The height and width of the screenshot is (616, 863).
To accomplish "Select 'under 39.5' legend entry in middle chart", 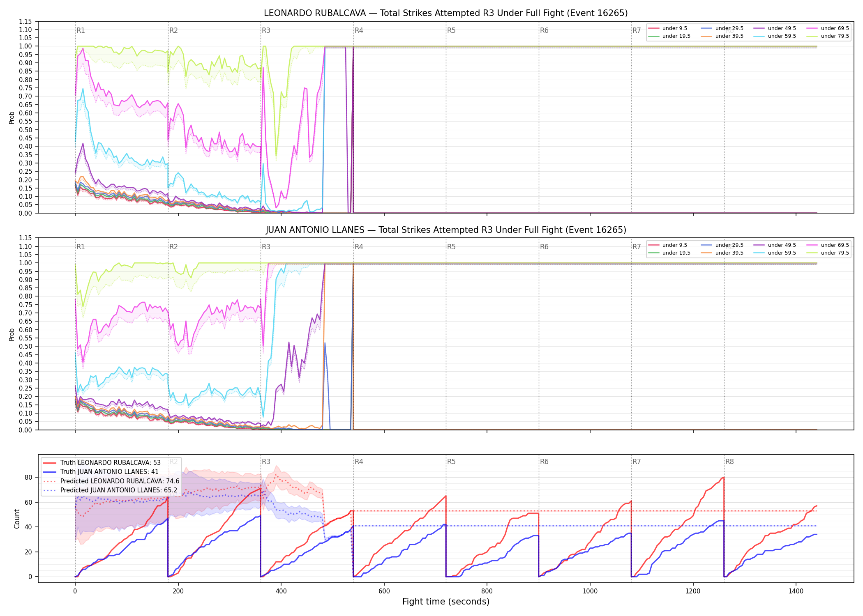I will pos(722,253).
